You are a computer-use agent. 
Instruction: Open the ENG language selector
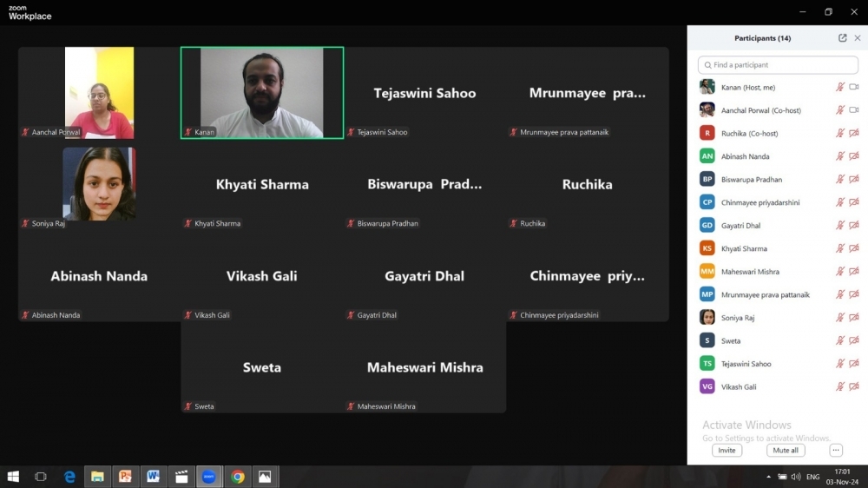click(812, 477)
